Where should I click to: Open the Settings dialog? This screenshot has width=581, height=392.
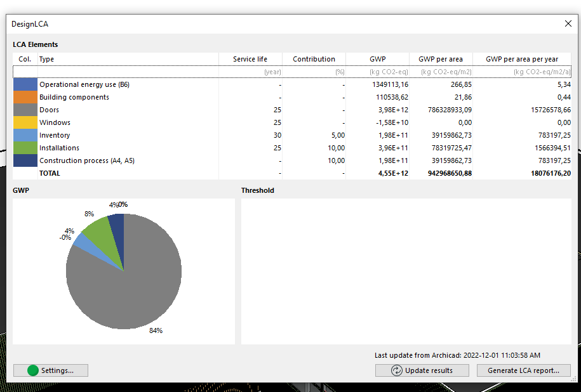[51, 370]
